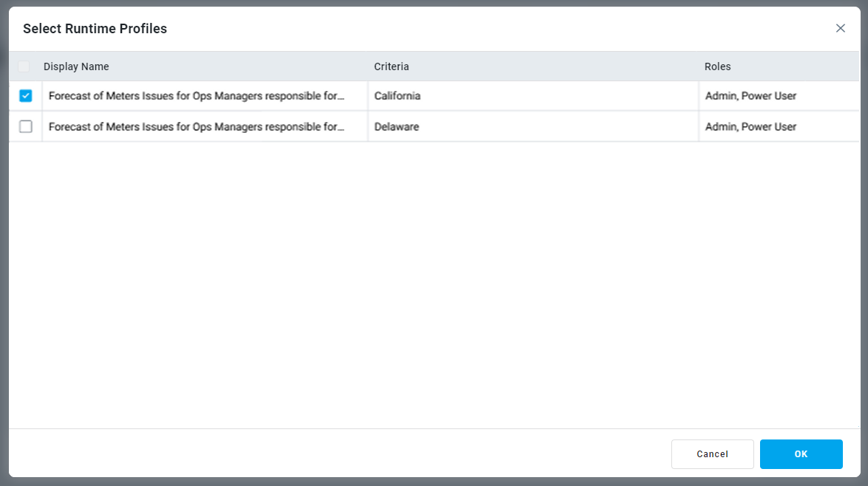The height and width of the screenshot is (486, 868).
Task: Click divider between Display Name and Criteria columns
Action: (367, 66)
